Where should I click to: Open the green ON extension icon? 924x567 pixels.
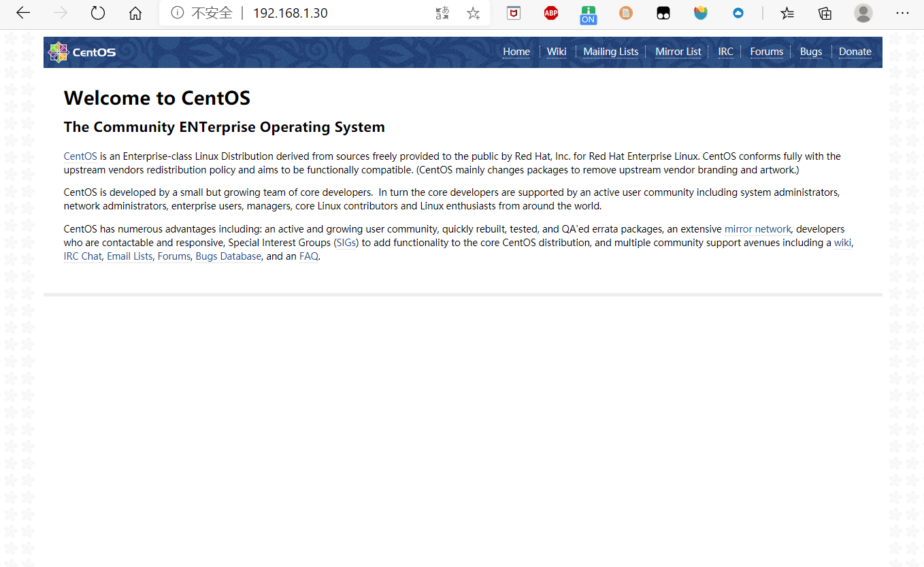pyautogui.click(x=589, y=14)
